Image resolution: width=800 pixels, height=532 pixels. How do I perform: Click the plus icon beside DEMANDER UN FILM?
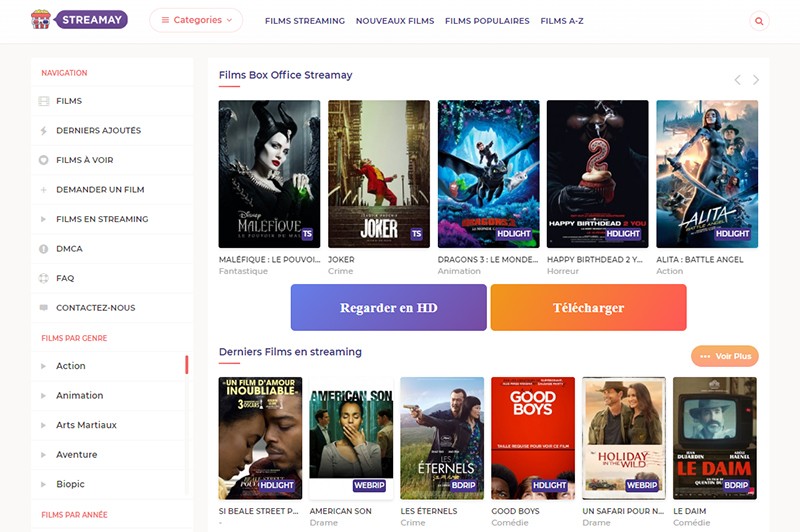(x=44, y=190)
